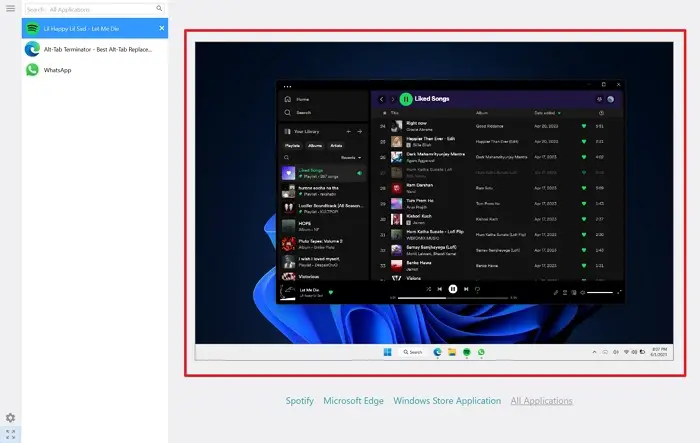Open the Recents sort dropdown in Spotify library
Image resolution: width=700 pixels, height=443 pixels.
pyautogui.click(x=351, y=157)
